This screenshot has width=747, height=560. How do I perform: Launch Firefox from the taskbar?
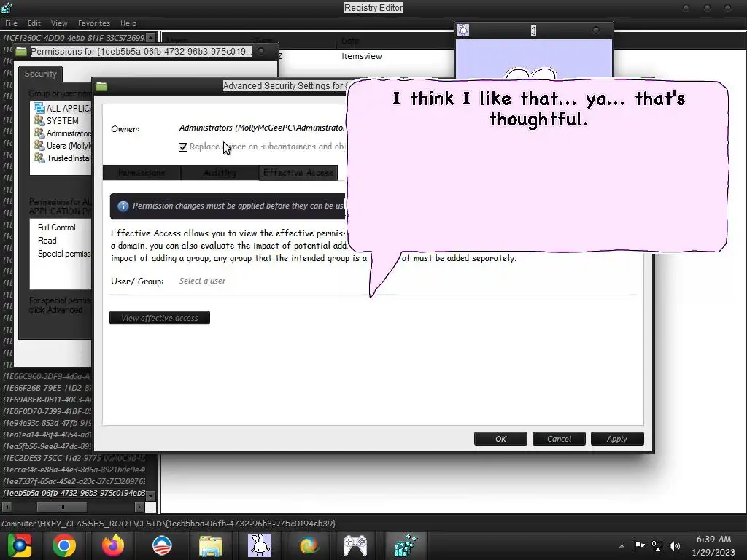pos(113,545)
